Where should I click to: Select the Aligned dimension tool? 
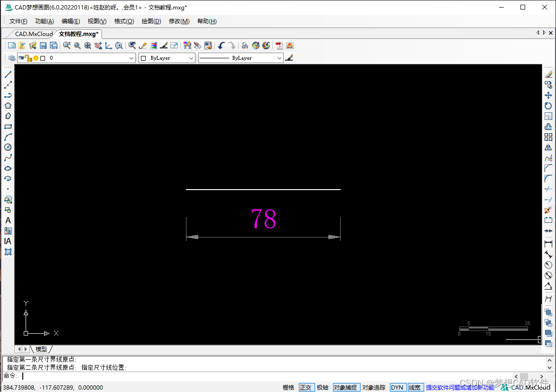pyautogui.click(x=548, y=255)
